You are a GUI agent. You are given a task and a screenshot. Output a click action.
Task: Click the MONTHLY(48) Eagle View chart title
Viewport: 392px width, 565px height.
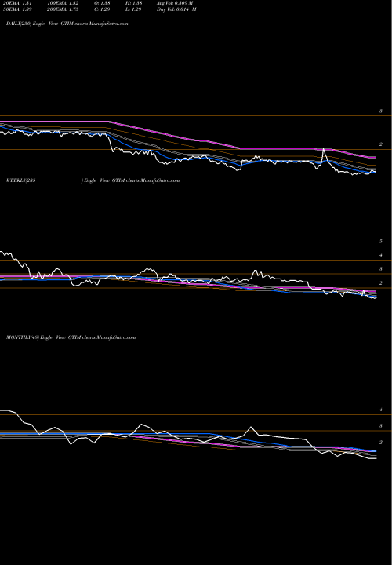click(x=71, y=337)
